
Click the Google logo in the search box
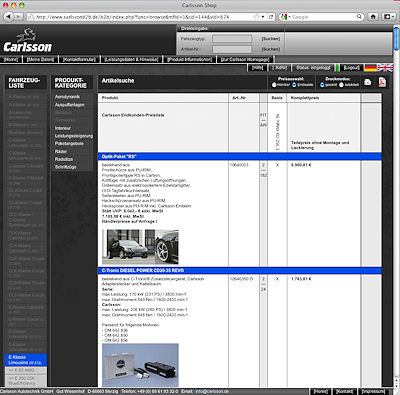pos(284,17)
